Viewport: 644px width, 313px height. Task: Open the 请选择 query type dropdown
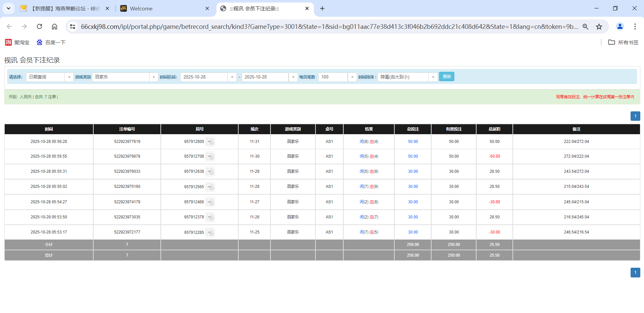pyautogui.click(x=69, y=77)
